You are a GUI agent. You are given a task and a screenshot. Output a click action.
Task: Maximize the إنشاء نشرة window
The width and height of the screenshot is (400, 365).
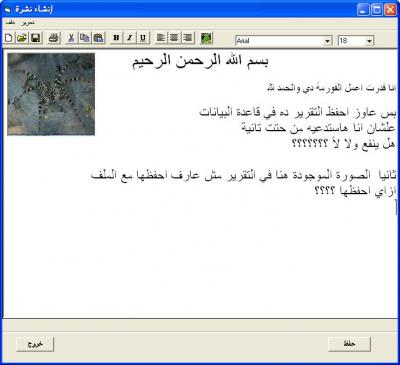(377, 10)
